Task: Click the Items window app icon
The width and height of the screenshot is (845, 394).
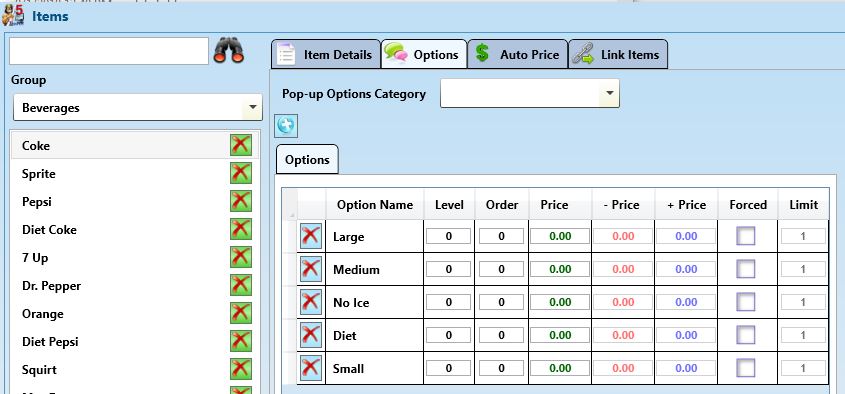Action: point(13,15)
